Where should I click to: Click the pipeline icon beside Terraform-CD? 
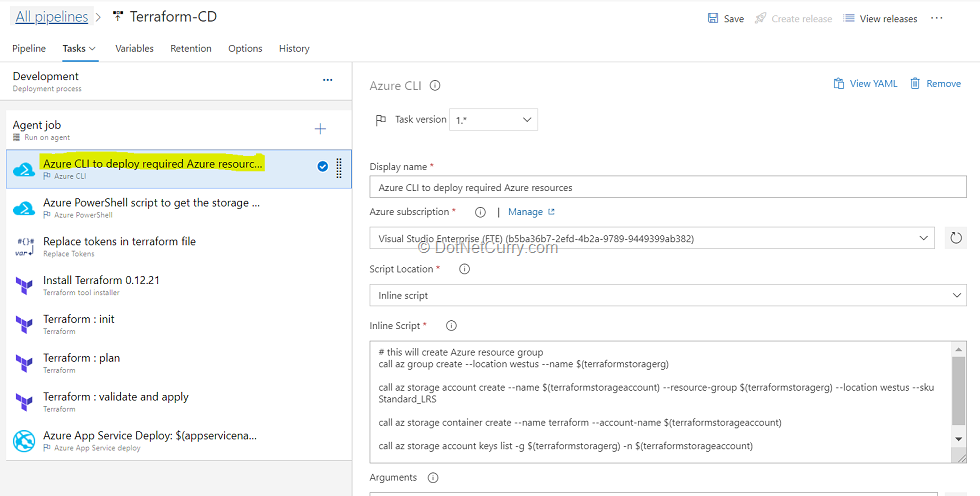[117, 17]
